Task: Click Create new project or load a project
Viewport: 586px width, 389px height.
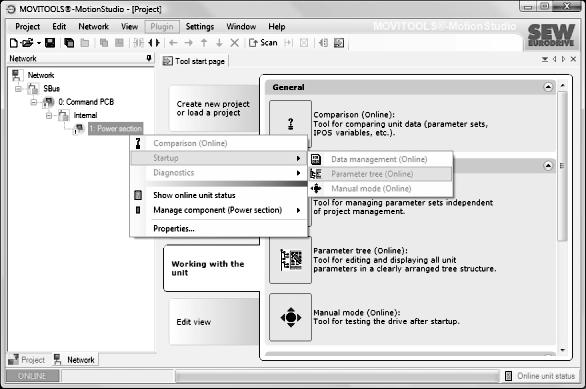Action: [213, 108]
